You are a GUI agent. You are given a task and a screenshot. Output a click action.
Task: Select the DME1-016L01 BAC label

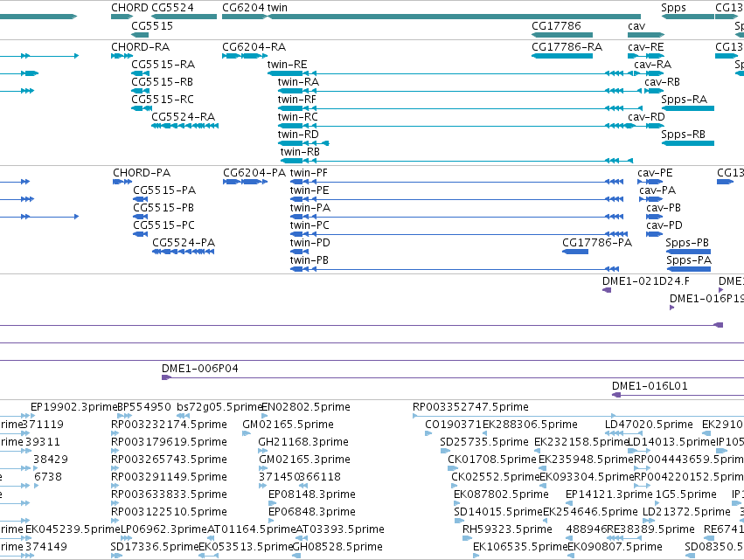(x=650, y=386)
